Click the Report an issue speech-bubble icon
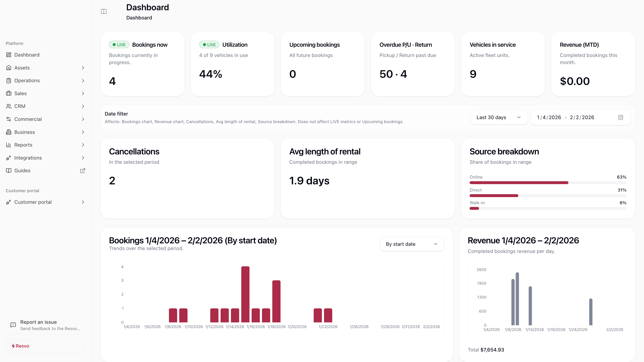The width and height of the screenshot is (644, 362). click(x=13, y=325)
